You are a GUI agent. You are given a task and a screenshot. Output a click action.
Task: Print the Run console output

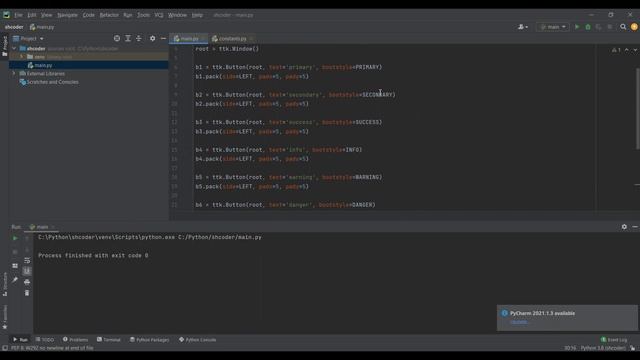pos(27,282)
